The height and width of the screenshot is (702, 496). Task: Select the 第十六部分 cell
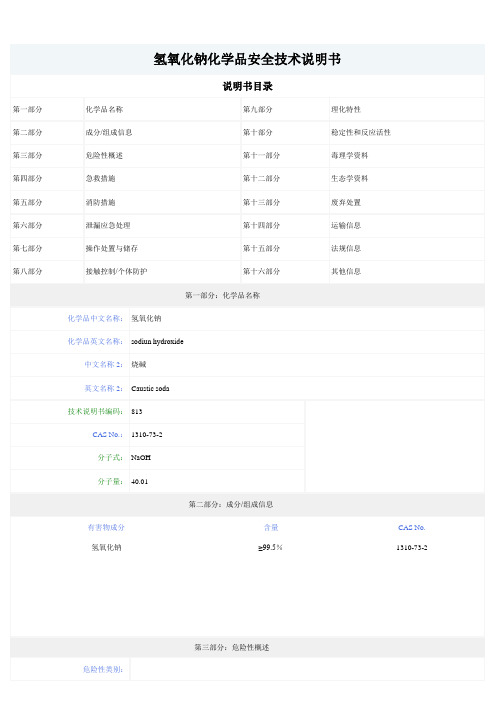pos(261,271)
